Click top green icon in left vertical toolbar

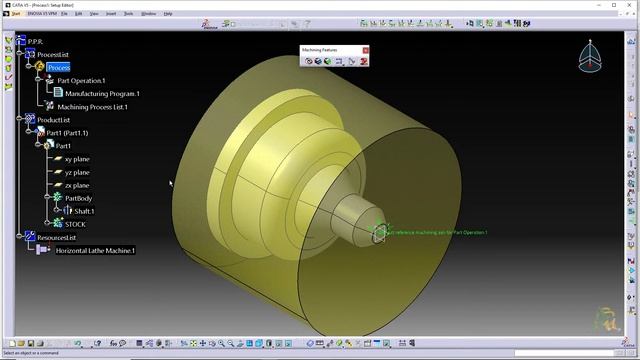tap(9, 40)
